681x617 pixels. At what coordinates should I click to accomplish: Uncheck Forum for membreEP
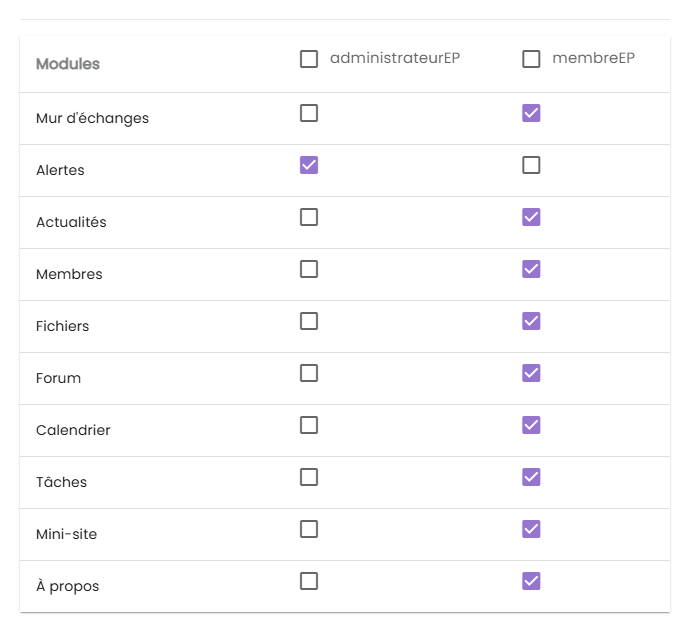531,373
